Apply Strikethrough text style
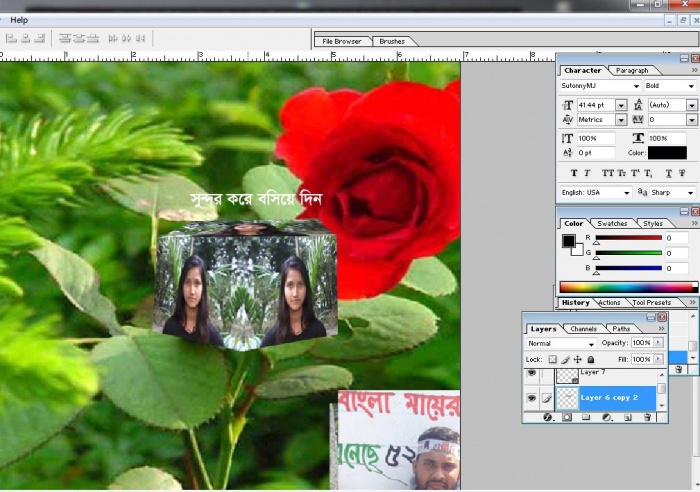Image resolution: width=700 pixels, height=492 pixels. (683, 173)
